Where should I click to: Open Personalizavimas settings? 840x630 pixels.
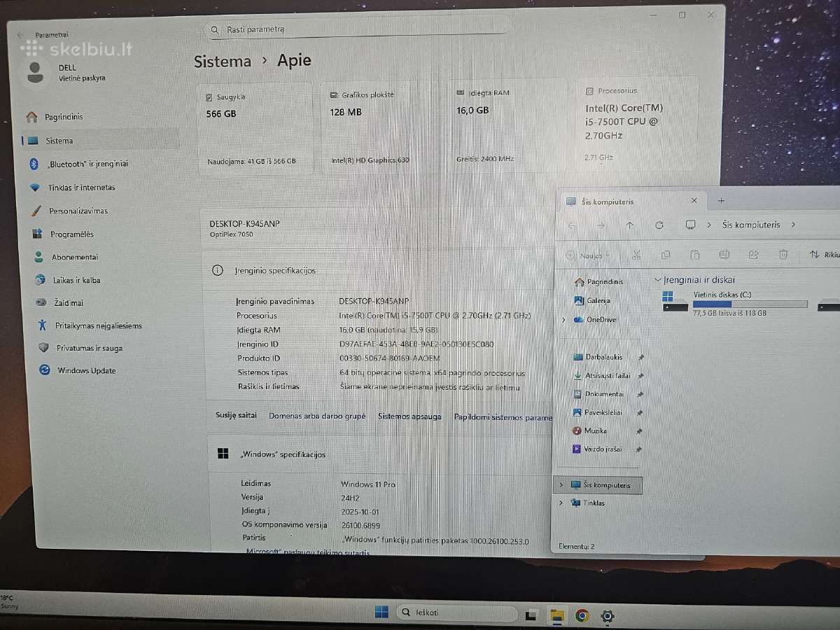69,211
